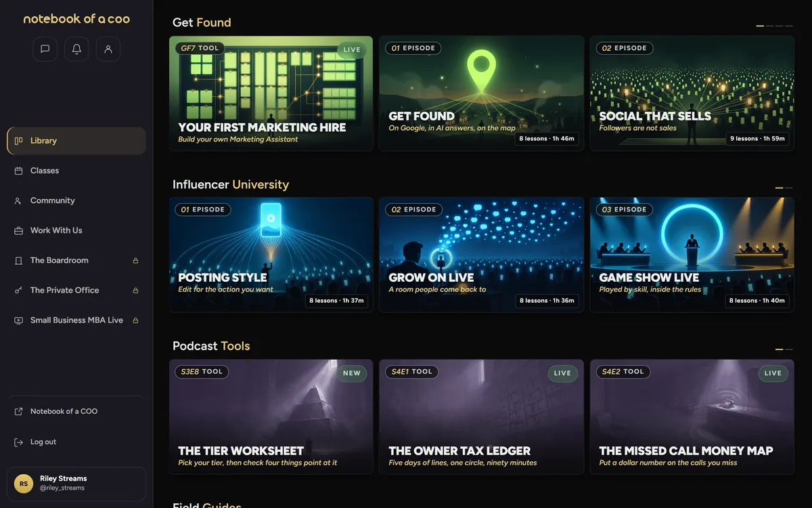The image size is (812, 508).
Task: Click the LIVE badge on Missed Call Money Map card
Action: [773, 373]
